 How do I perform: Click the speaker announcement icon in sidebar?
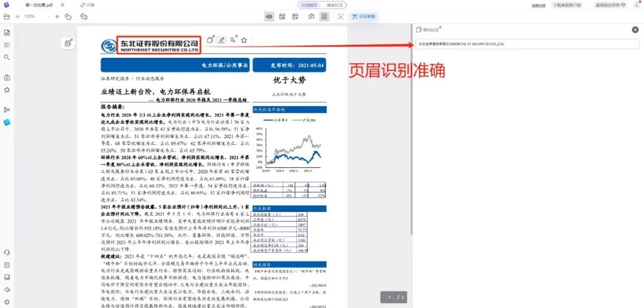[x=7, y=290]
